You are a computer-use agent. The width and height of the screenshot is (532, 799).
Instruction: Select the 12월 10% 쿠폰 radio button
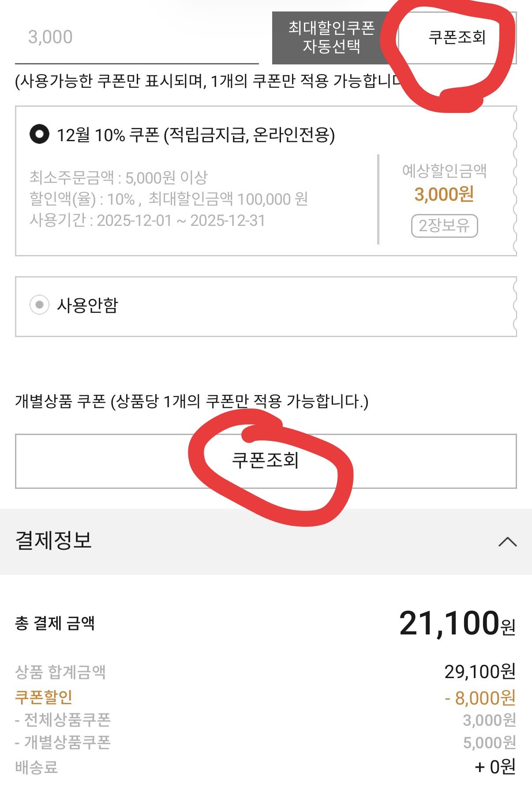(39, 134)
